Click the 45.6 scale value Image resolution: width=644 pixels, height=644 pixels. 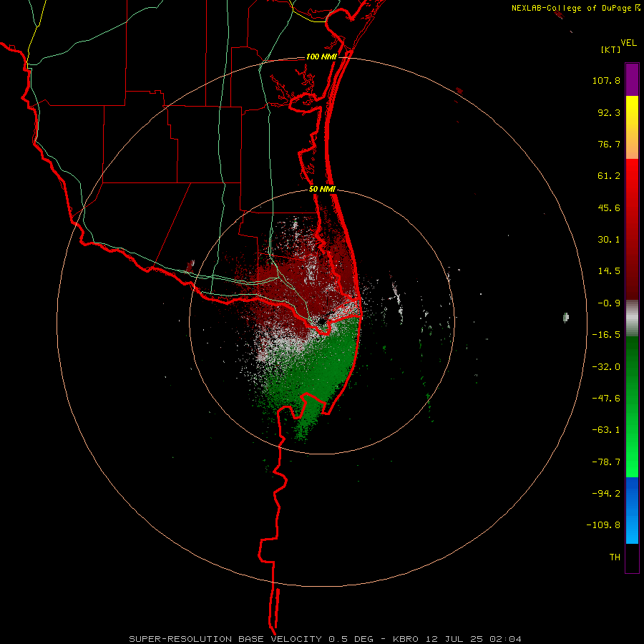coord(609,208)
